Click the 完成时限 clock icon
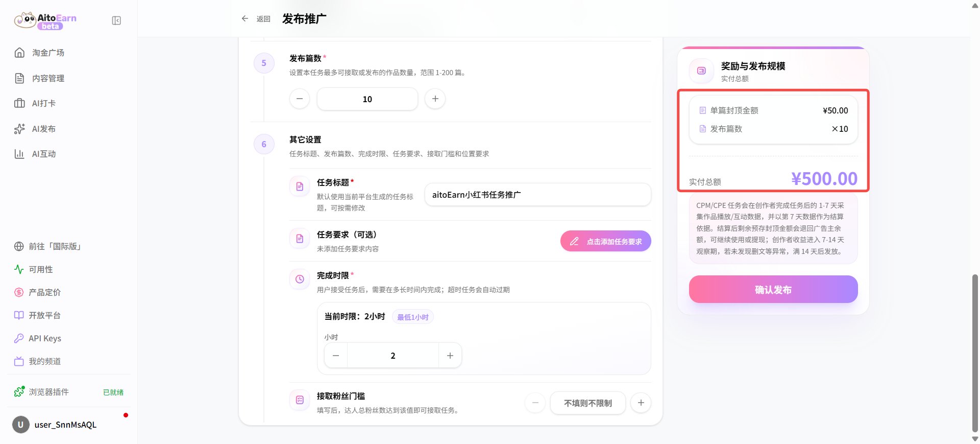Viewport: 980px width, 444px height. point(300,279)
